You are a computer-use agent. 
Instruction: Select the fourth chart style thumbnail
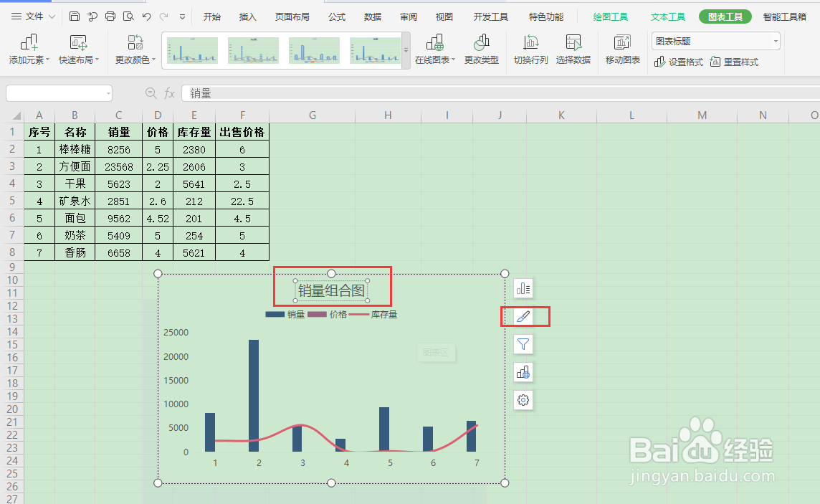pos(375,50)
